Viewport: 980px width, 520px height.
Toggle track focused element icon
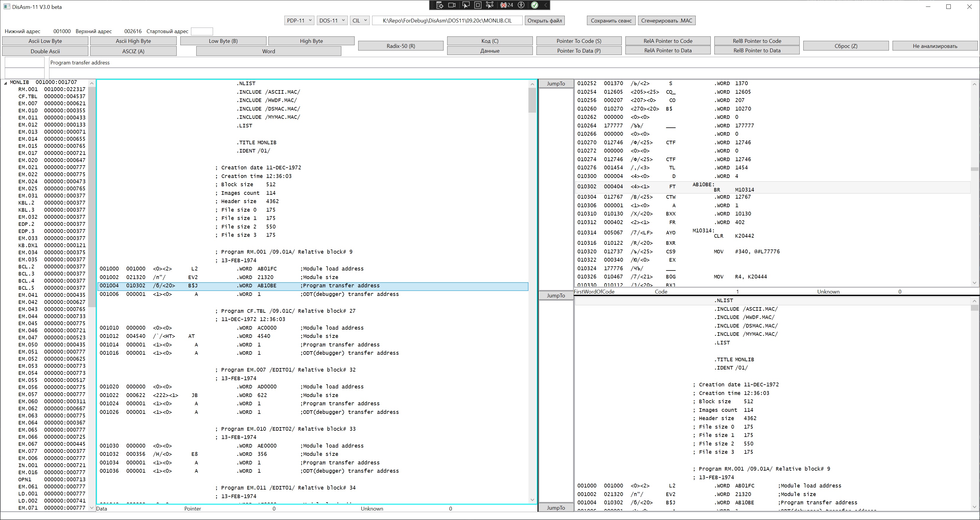point(490,5)
